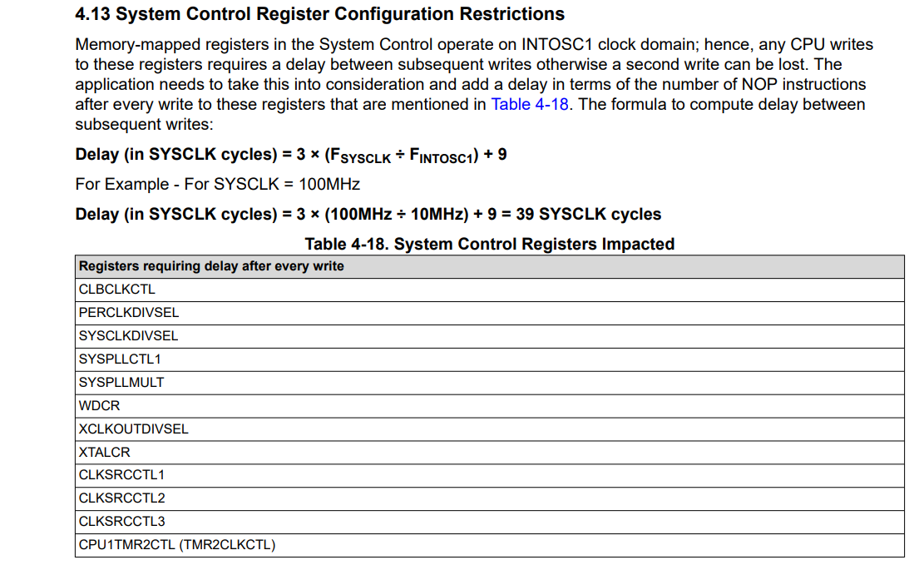The width and height of the screenshot is (924, 565).
Task: Select the WDCR register row
Action: (100, 406)
